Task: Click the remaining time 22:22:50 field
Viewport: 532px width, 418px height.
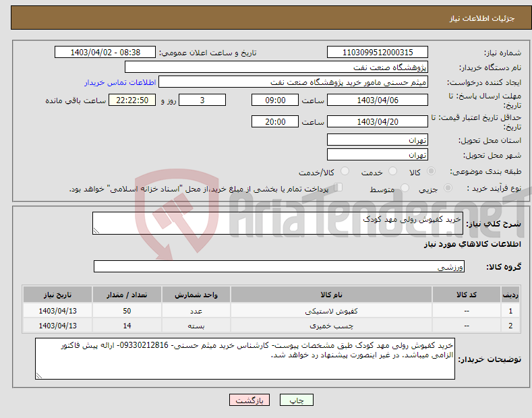Action: click(132, 100)
